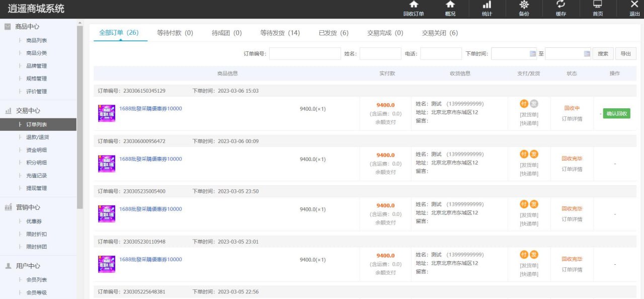The image size is (644, 299).
Task: Open the 统计 statistics chart icon
Action: tap(487, 5)
